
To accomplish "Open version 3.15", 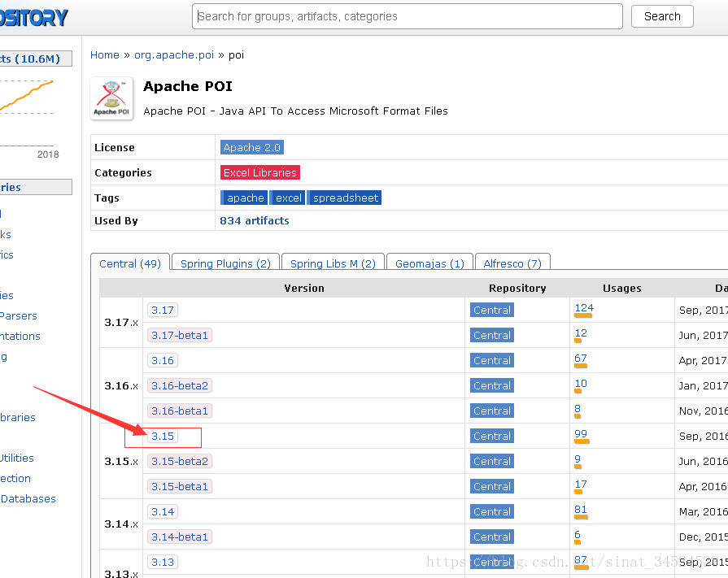I will tap(163, 436).
